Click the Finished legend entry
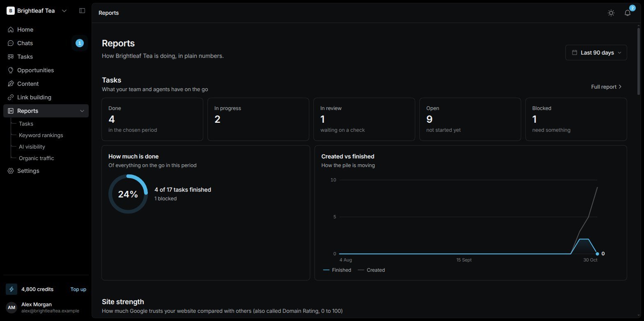This screenshot has width=644, height=321. [337, 270]
